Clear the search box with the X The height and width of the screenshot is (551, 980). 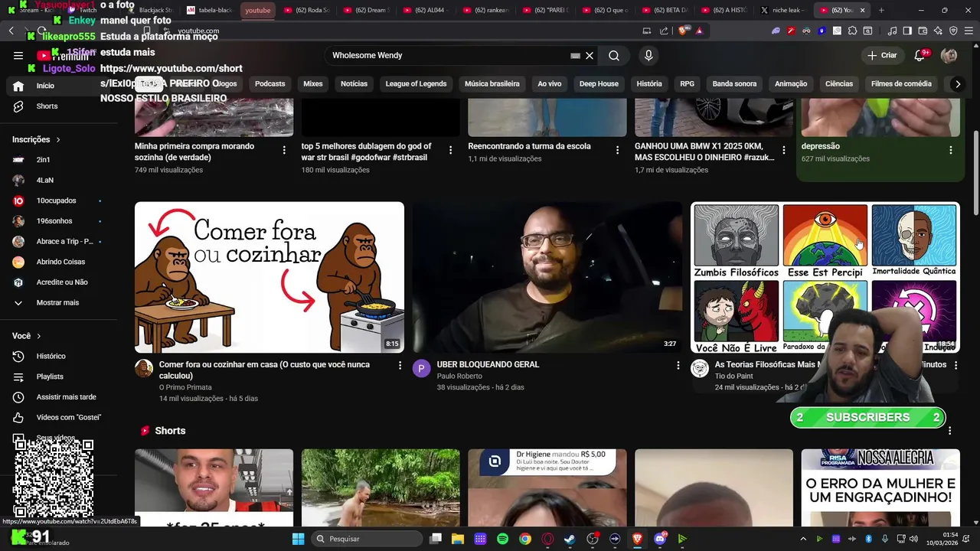tap(590, 55)
